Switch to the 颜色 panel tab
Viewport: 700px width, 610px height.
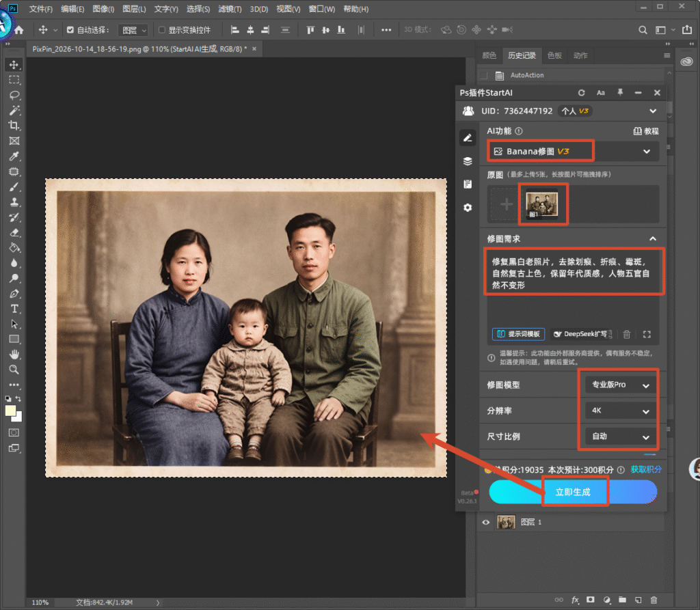[489, 55]
